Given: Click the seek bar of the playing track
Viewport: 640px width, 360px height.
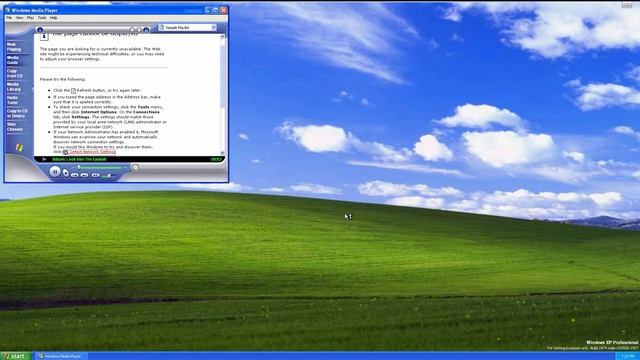Looking at the screenshot, I should click(100, 167).
